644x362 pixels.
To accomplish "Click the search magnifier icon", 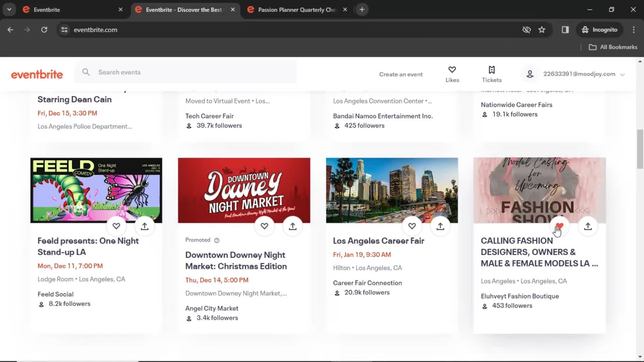I will pyautogui.click(x=86, y=72).
